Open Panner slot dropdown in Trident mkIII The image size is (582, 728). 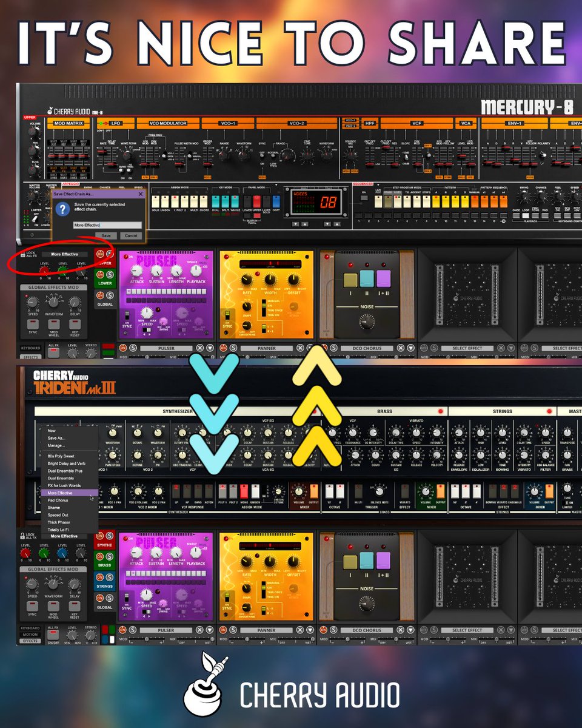click(310, 630)
